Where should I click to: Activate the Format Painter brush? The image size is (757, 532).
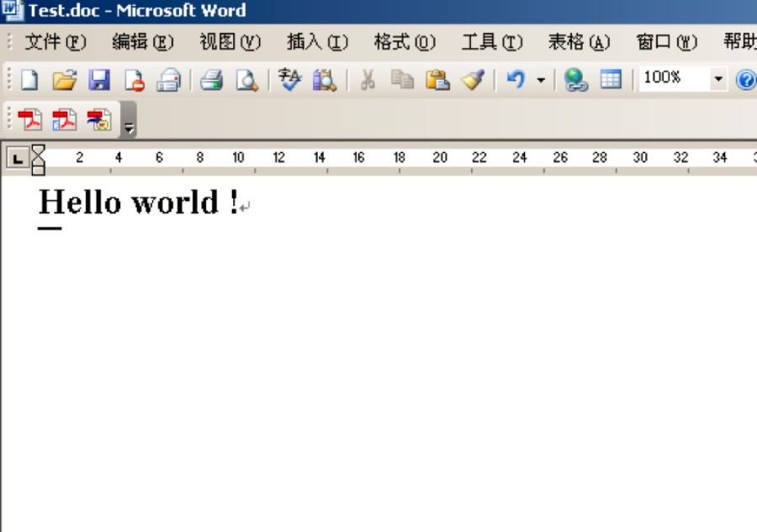click(x=472, y=80)
